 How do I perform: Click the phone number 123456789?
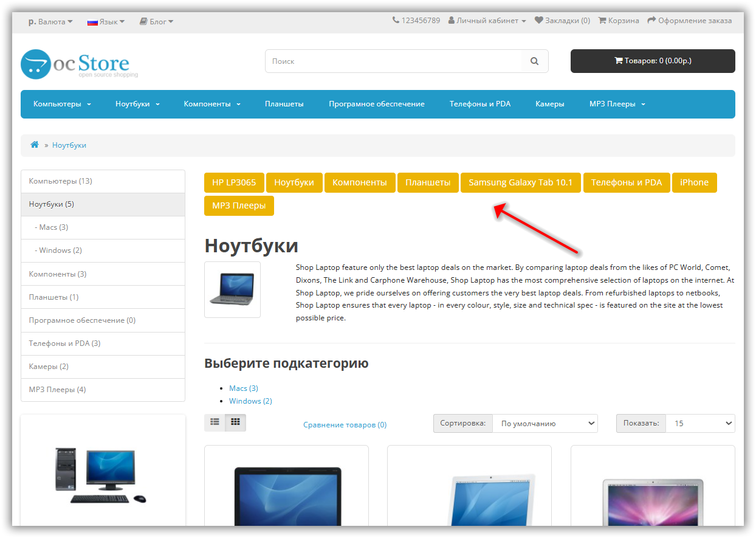pyautogui.click(x=416, y=21)
